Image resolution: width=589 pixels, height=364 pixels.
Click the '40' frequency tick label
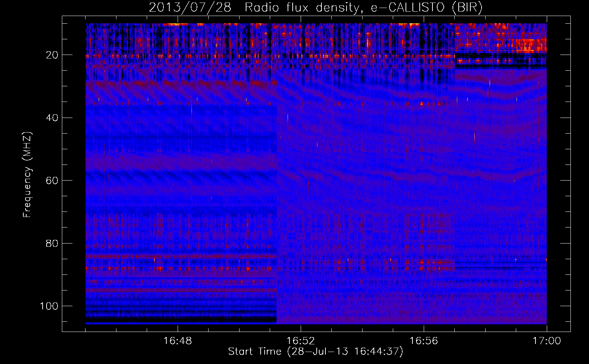pos(52,118)
